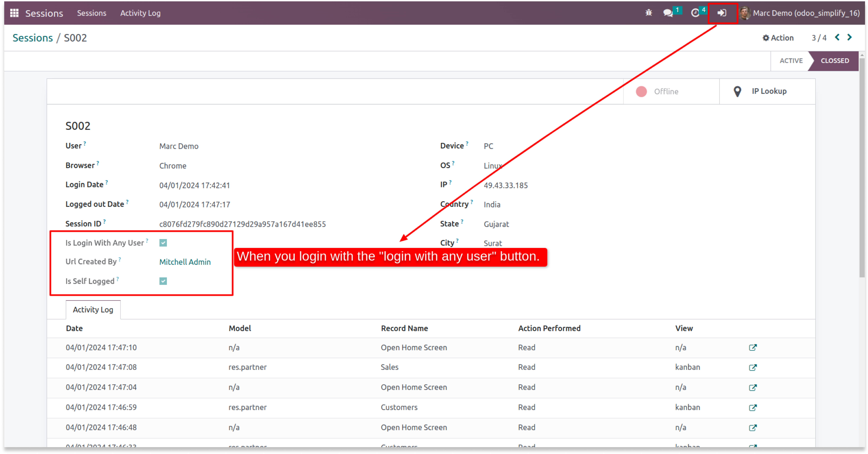This screenshot has height=454, width=868.
Task: Sort by Date column header
Action: point(74,328)
